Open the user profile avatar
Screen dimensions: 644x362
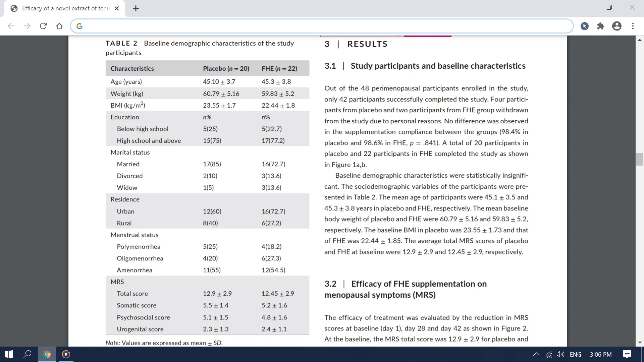pyautogui.click(x=617, y=26)
